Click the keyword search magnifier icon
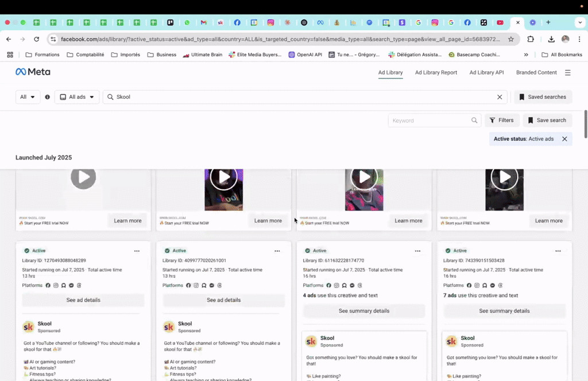The image size is (588, 381). 474,120
